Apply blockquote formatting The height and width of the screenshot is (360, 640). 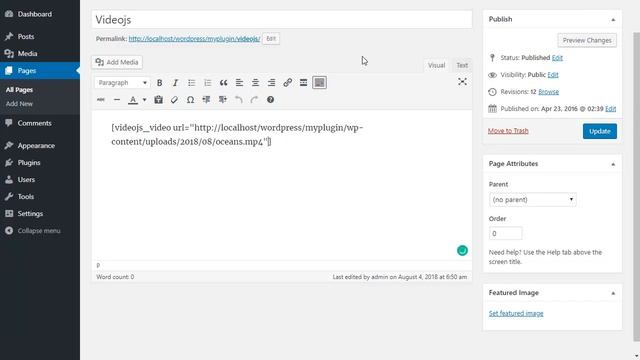pyautogui.click(x=223, y=83)
